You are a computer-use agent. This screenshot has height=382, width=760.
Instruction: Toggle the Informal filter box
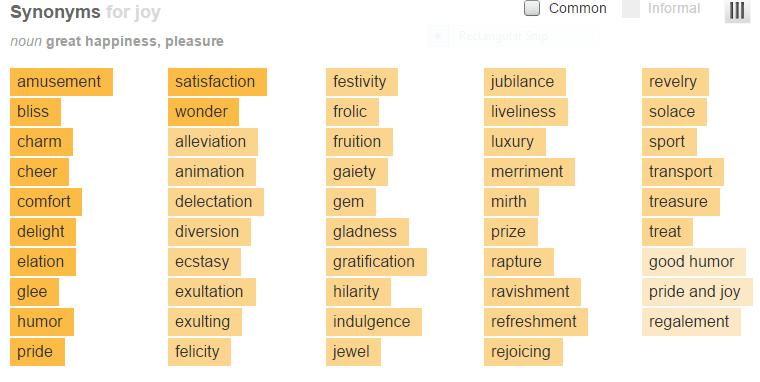point(631,9)
